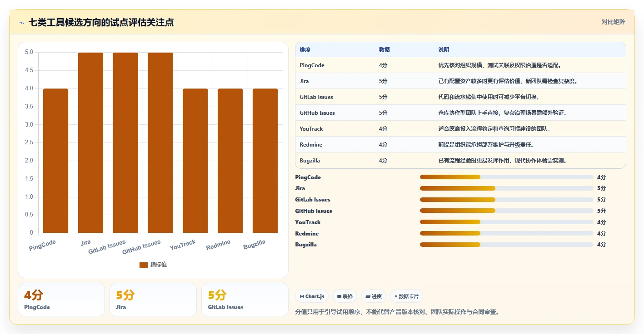Image resolution: width=644 pixels, height=334 pixels.
Task: Click the lightning icon beside the page title
Action: [x=22, y=23]
